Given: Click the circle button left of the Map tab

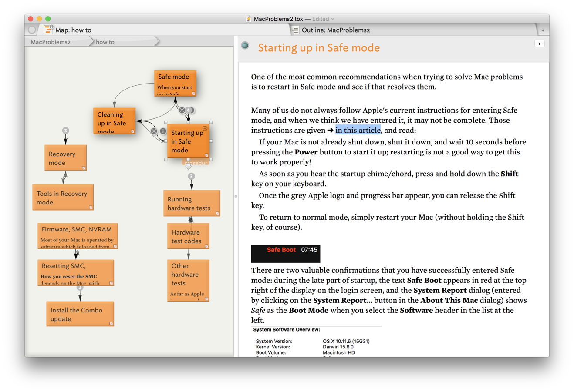Looking at the screenshot, I should [x=32, y=30].
